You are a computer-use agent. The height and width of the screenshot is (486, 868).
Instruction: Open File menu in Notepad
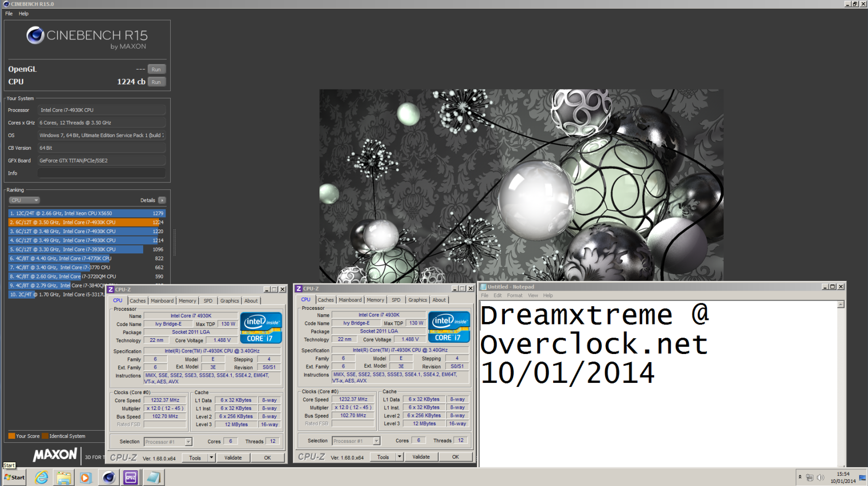(485, 296)
